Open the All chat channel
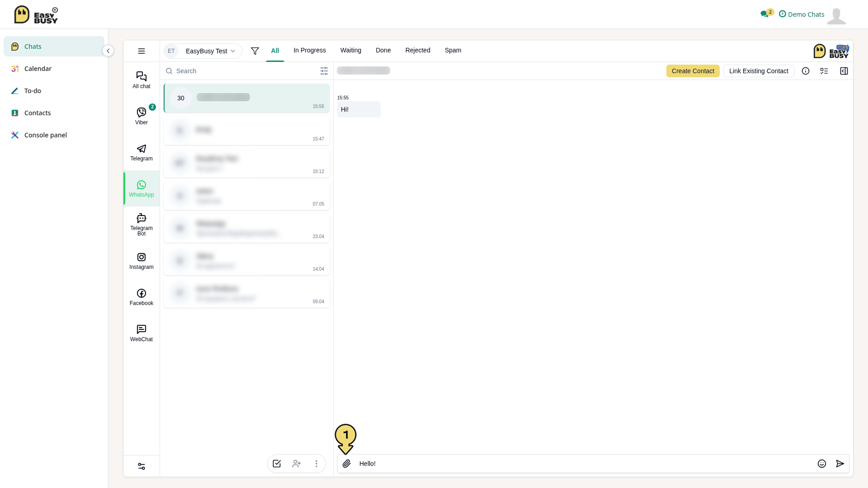Screen dimensions: 868x488 (142, 80)
